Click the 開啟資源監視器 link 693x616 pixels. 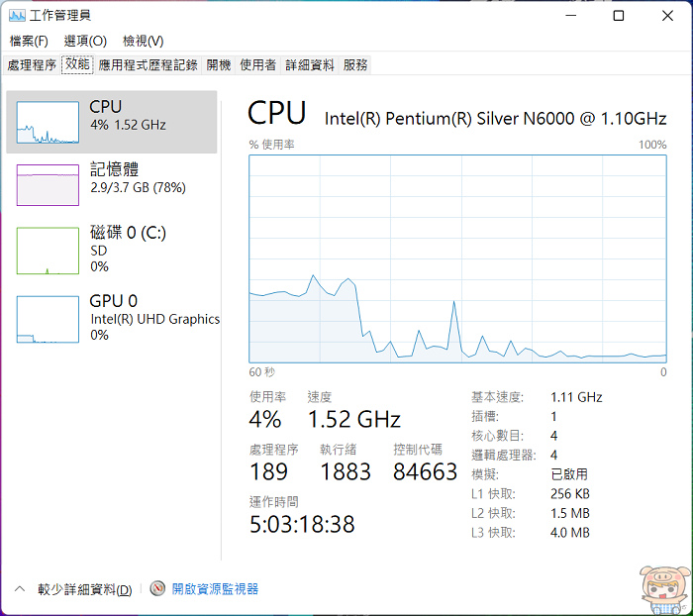pyautogui.click(x=215, y=589)
